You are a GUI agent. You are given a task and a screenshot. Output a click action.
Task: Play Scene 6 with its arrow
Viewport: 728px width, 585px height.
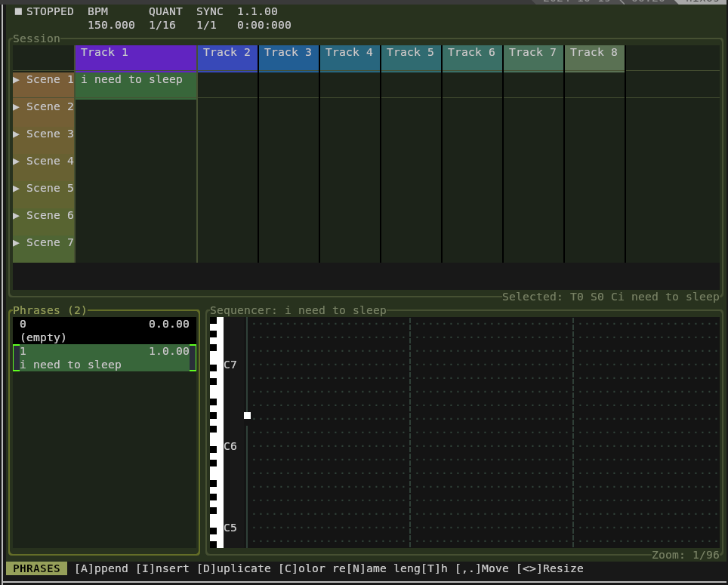tap(17, 216)
